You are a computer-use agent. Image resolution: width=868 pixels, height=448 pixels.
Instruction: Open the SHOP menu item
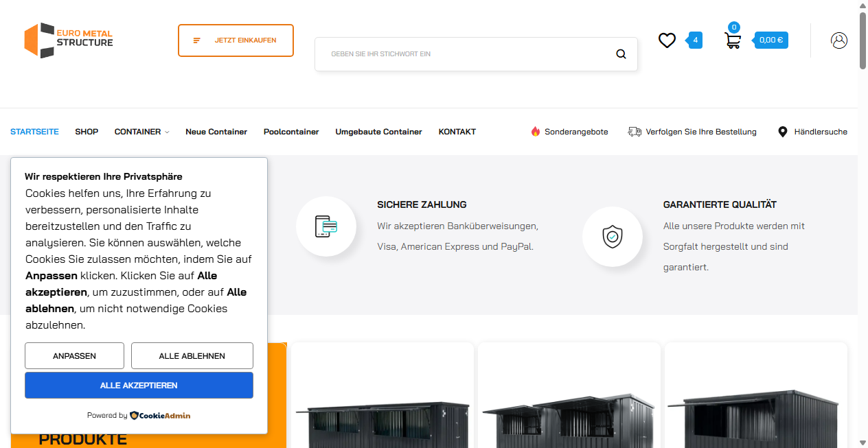pos(87,132)
